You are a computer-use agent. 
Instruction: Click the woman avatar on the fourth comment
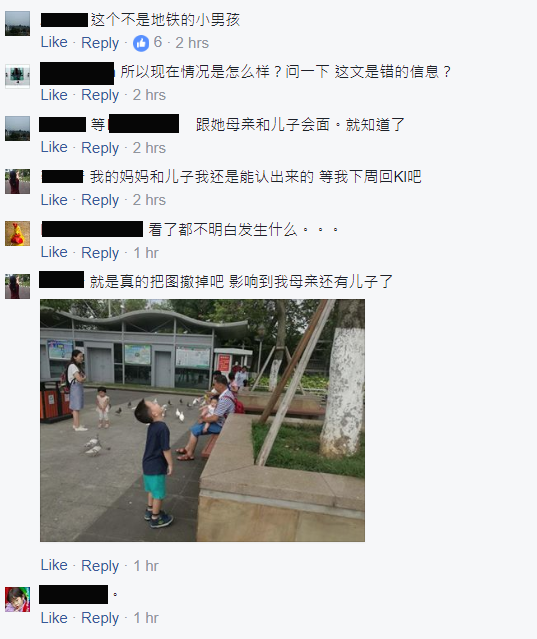coord(18,181)
